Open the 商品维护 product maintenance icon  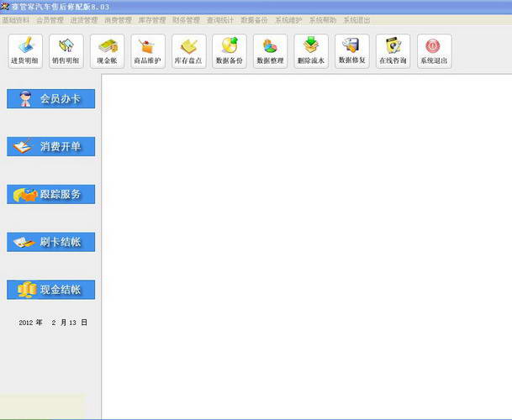(x=148, y=51)
